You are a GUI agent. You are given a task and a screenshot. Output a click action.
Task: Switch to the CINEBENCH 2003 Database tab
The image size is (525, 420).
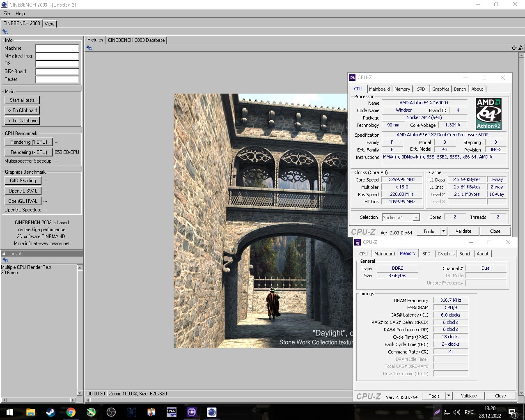coord(136,40)
